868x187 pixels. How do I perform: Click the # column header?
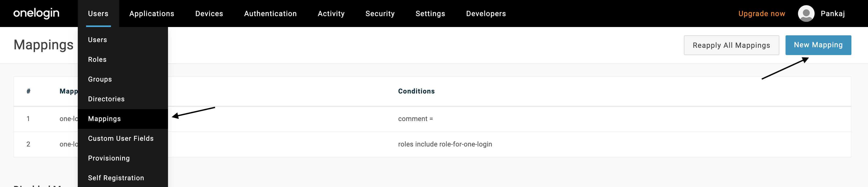click(28, 91)
